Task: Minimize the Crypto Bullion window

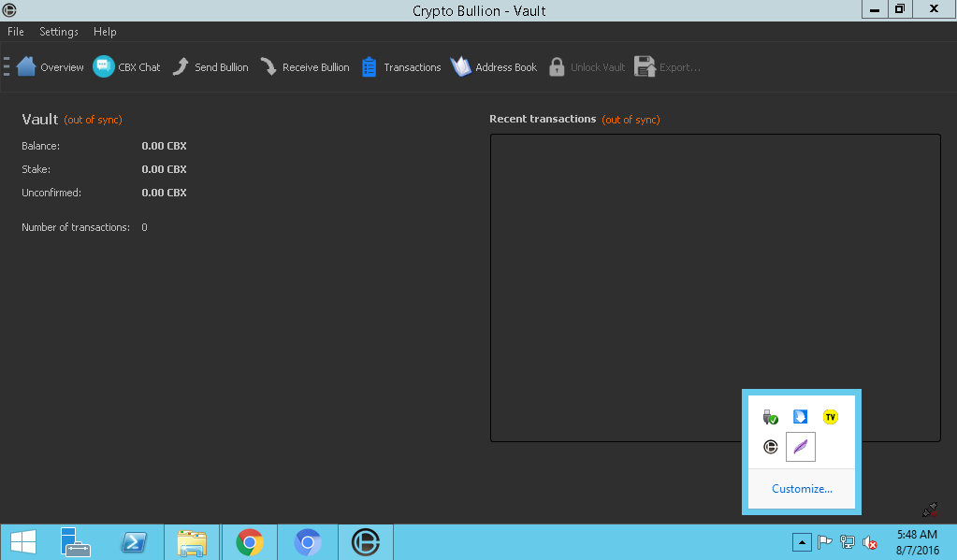Action: (x=875, y=9)
